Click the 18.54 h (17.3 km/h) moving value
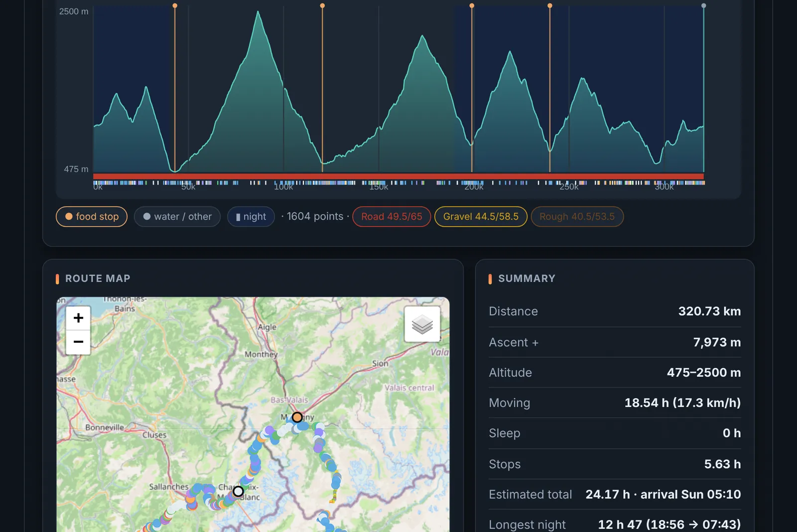The width and height of the screenshot is (797, 532). [x=682, y=403]
